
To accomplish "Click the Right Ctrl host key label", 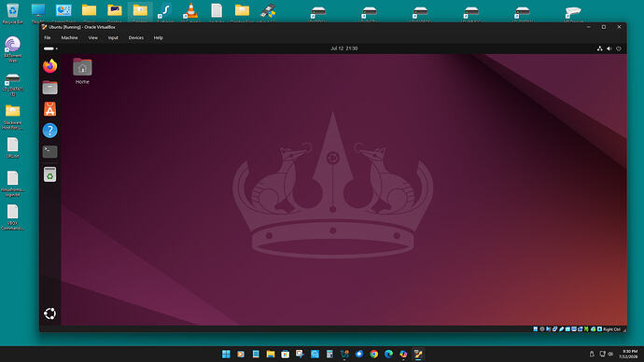I will pyautogui.click(x=612, y=329).
